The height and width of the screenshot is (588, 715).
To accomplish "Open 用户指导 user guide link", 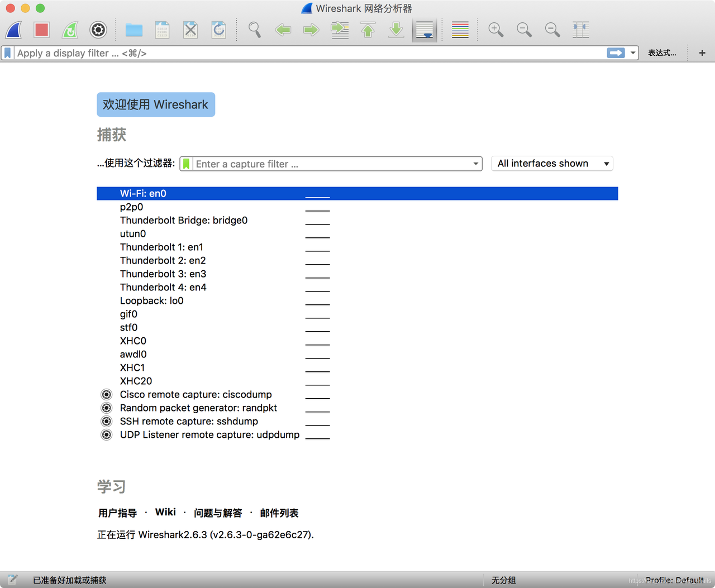I will 117,513.
